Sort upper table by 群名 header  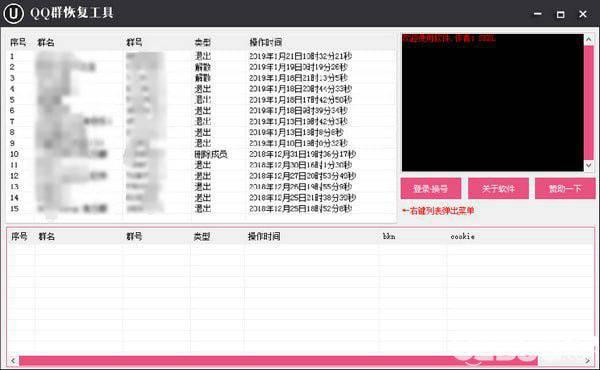point(46,42)
